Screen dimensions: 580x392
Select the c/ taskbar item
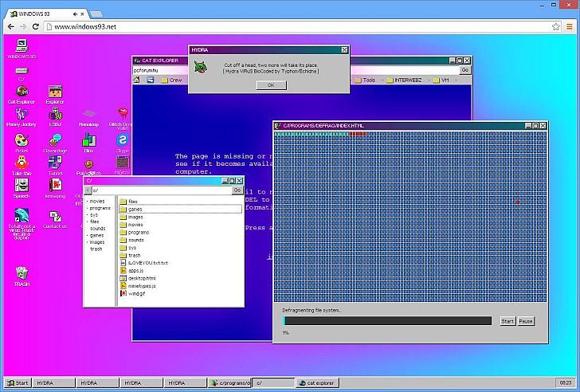click(273, 383)
